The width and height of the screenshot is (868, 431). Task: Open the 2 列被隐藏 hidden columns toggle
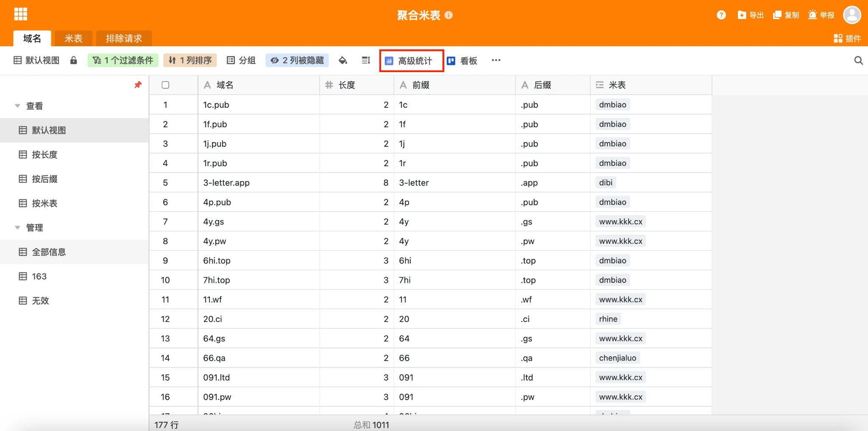pyautogui.click(x=297, y=60)
